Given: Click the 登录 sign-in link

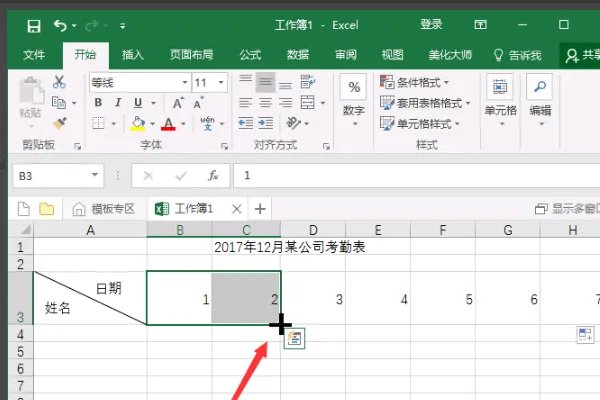Looking at the screenshot, I should [x=431, y=25].
